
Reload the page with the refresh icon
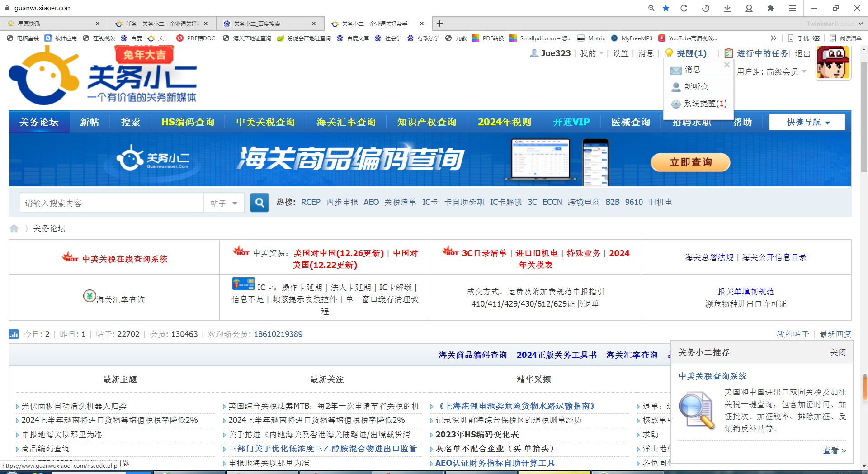(x=684, y=8)
